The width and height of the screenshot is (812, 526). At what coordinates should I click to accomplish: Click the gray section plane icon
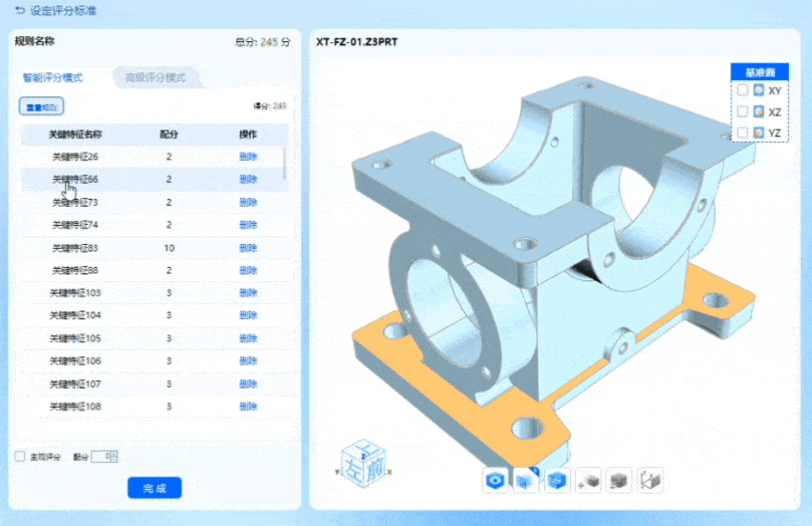pyautogui.click(x=650, y=480)
